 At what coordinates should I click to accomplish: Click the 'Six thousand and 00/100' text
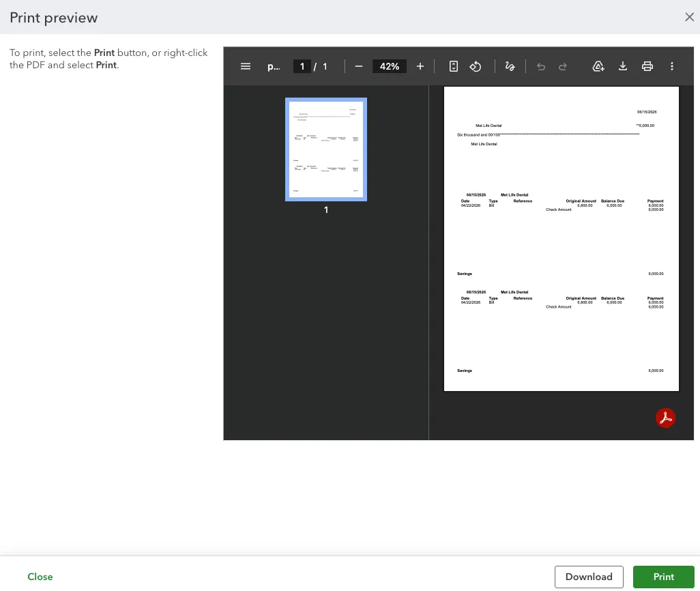click(478, 134)
